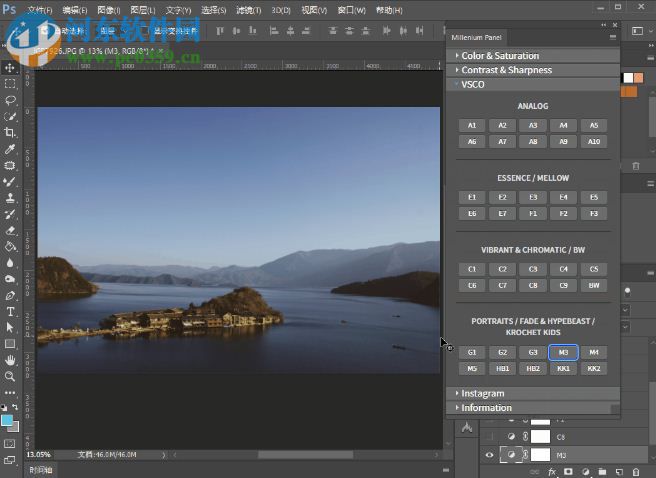
Task: Apply the A4 analog preset
Action: [x=563, y=126]
